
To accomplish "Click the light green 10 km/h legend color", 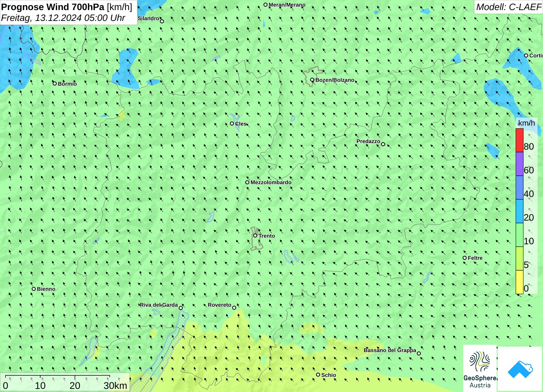I will coord(519,235).
